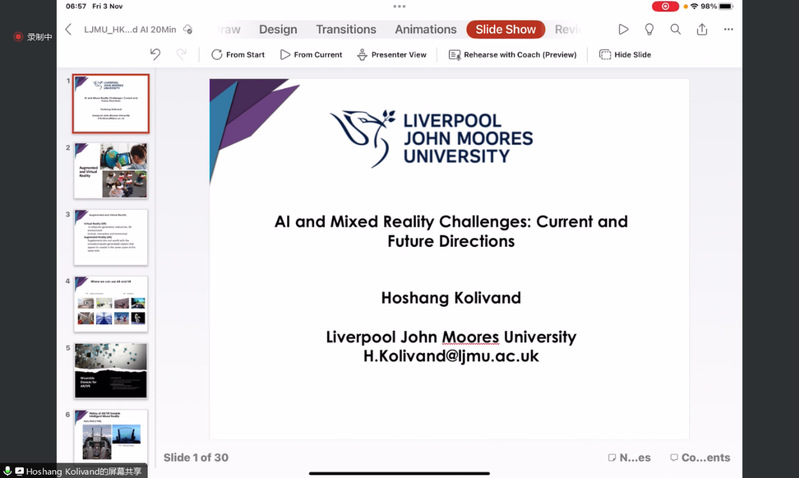Open the Share icon

coord(702,30)
